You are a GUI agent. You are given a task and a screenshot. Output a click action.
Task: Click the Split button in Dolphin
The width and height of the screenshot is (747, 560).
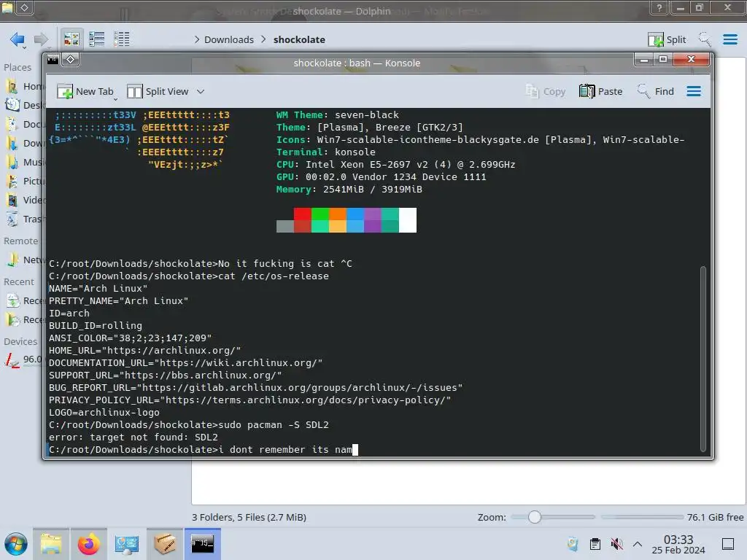coord(667,39)
